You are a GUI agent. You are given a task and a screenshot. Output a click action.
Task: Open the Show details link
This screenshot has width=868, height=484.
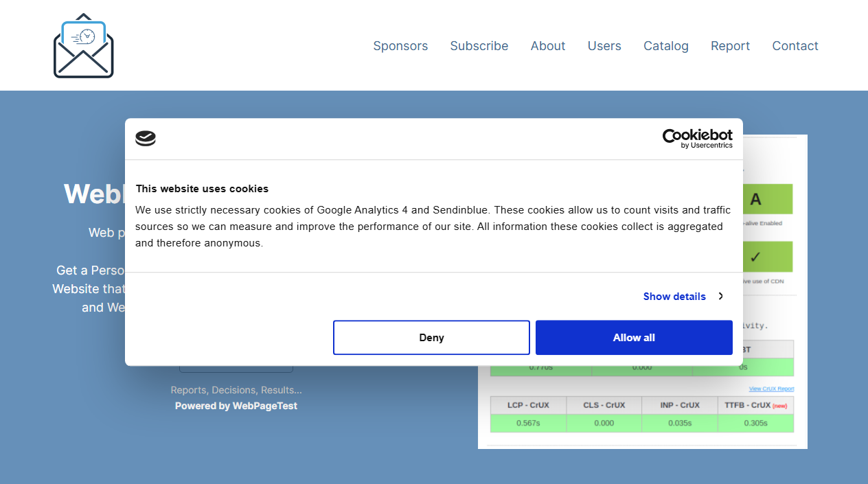pyautogui.click(x=674, y=296)
